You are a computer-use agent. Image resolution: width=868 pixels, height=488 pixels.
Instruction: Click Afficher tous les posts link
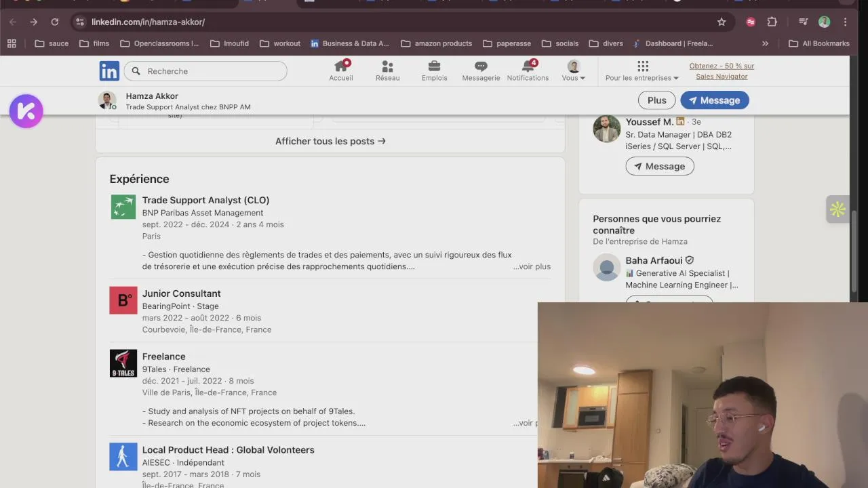coord(330,141)
